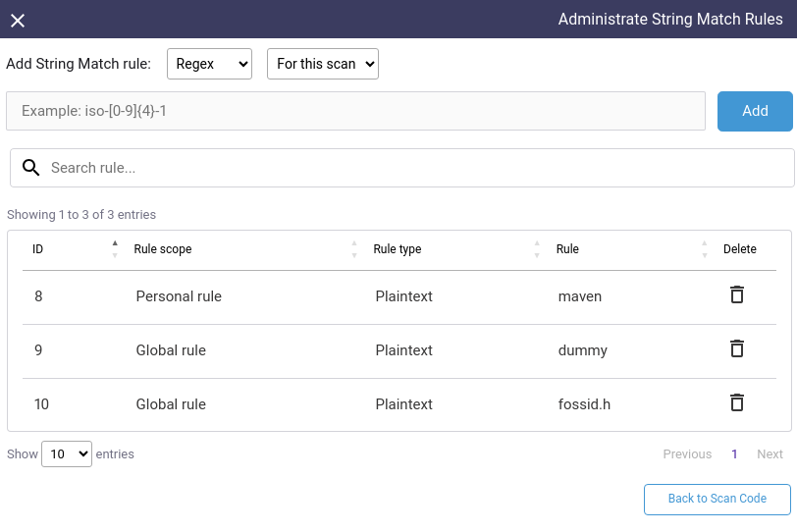Click the Delete column header
Viewport: 797px width, 532px height.
[x=739, y=249]
